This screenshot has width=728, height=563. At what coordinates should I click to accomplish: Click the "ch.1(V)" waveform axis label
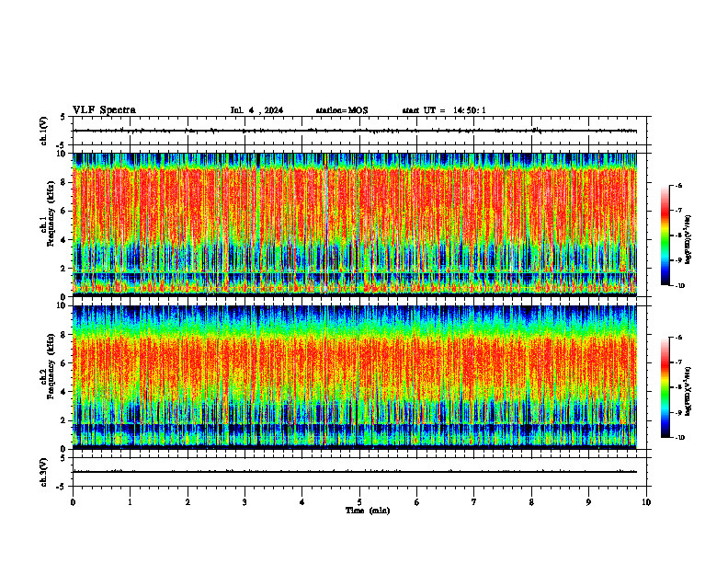pos(43,131)
